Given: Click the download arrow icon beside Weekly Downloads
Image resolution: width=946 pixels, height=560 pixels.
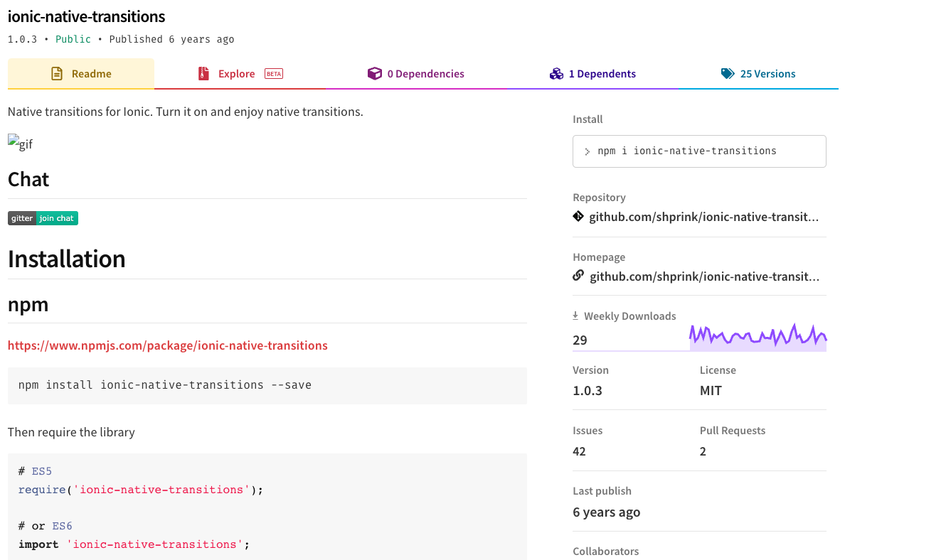Looking at the screenshot, I should (x=575, y=315).
